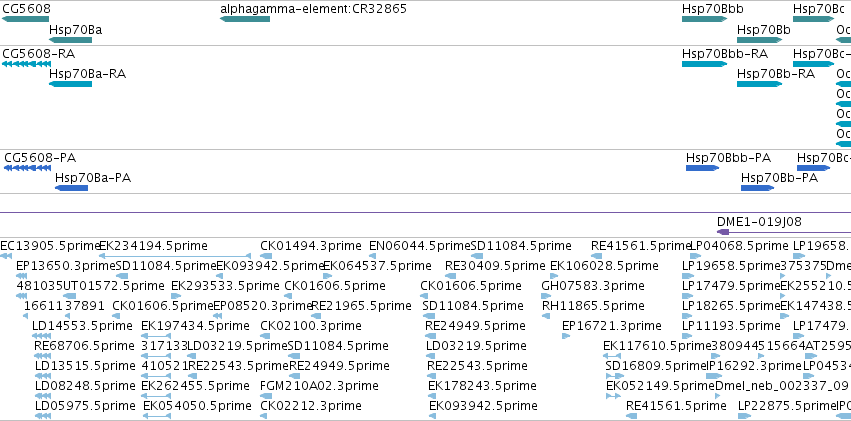Open the SD16809.5prime EST entry

(657, 366)
